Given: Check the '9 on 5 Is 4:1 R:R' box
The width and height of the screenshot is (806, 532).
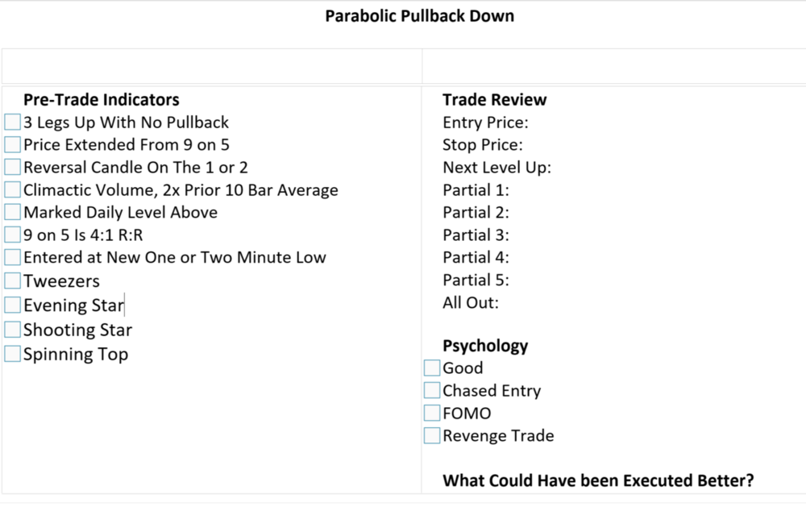Looking at the screenshot, I should 12,235.
